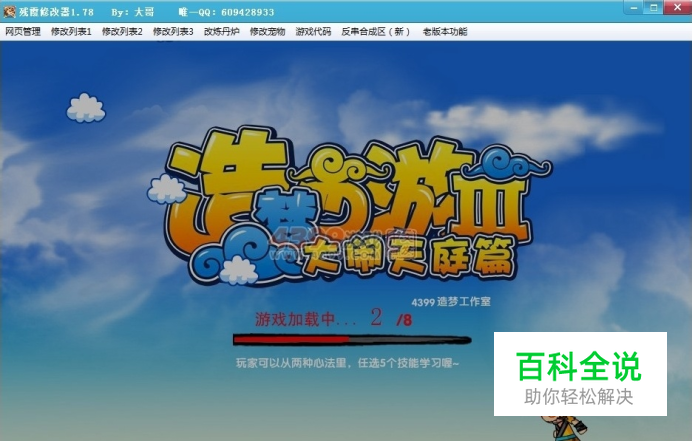Click the 游戏加载中 loading text

tap(305, 319)
